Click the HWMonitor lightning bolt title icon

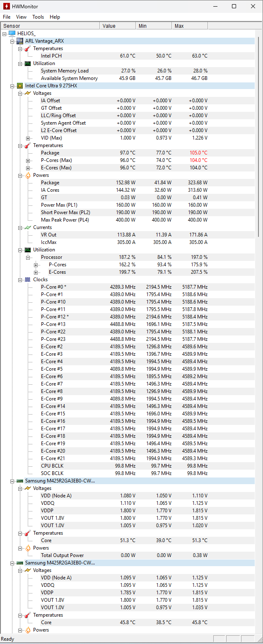7,6
